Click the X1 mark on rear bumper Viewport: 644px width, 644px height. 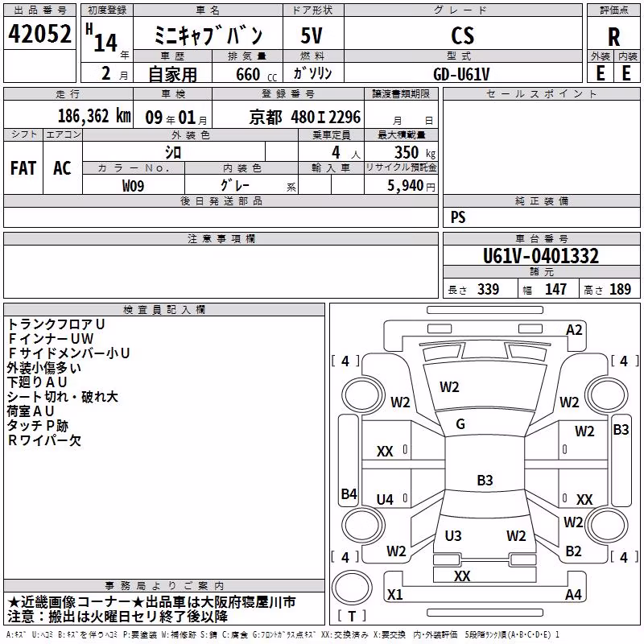click(395, 594)
